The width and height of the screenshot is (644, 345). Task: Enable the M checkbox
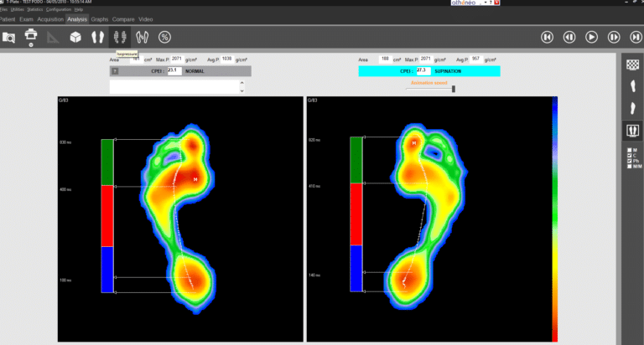(629, 150)
